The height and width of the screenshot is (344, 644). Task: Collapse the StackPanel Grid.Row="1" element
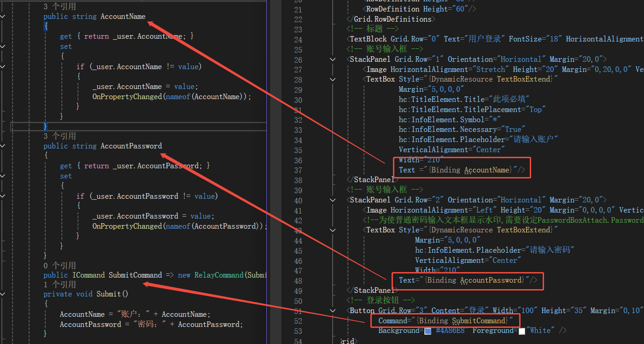click(x=333, y=59)
